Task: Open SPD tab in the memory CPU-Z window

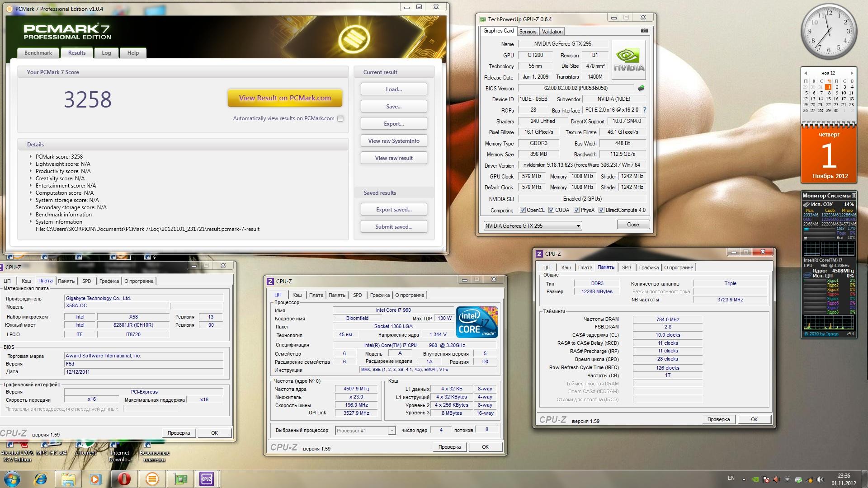Action: [x=626, y=267]
